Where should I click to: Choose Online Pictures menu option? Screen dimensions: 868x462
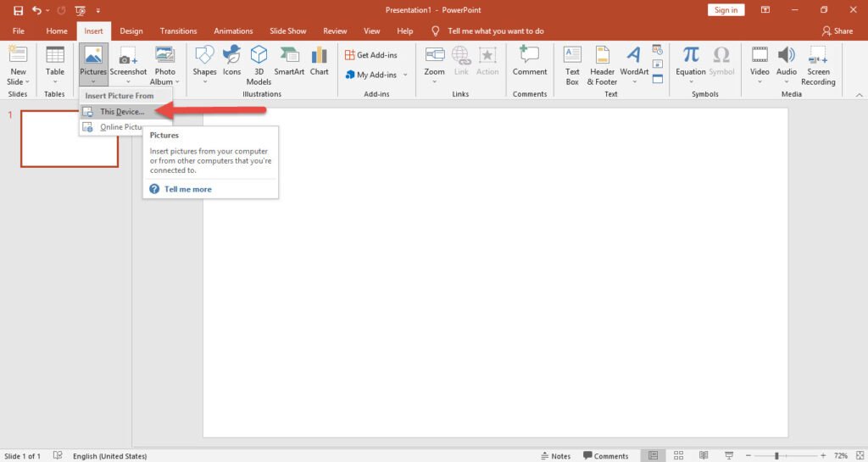(x=111, y=126)
